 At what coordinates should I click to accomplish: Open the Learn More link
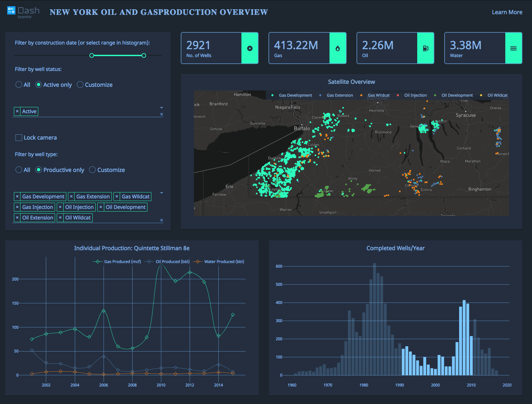pos(507,12)
